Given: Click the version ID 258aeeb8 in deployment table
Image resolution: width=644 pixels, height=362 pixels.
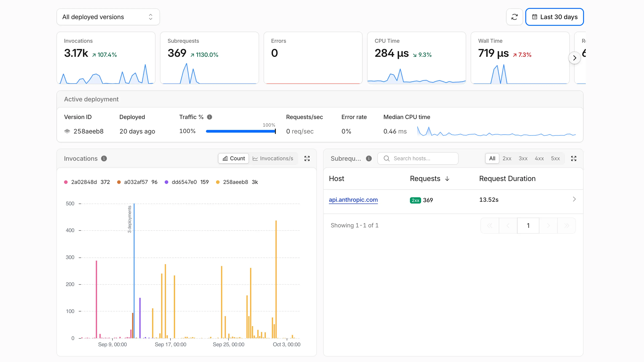Looking at the screenshot, I should (x=88, y=131).
